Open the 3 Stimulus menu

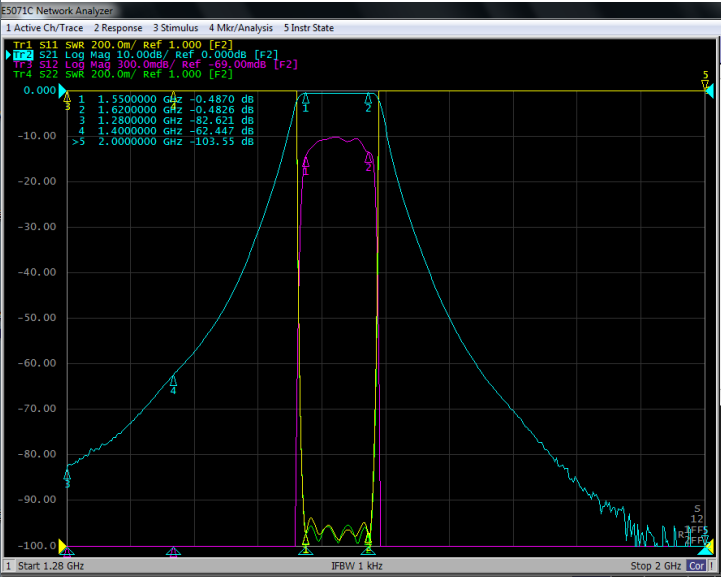pyautogui.click(x=176, y=28)
